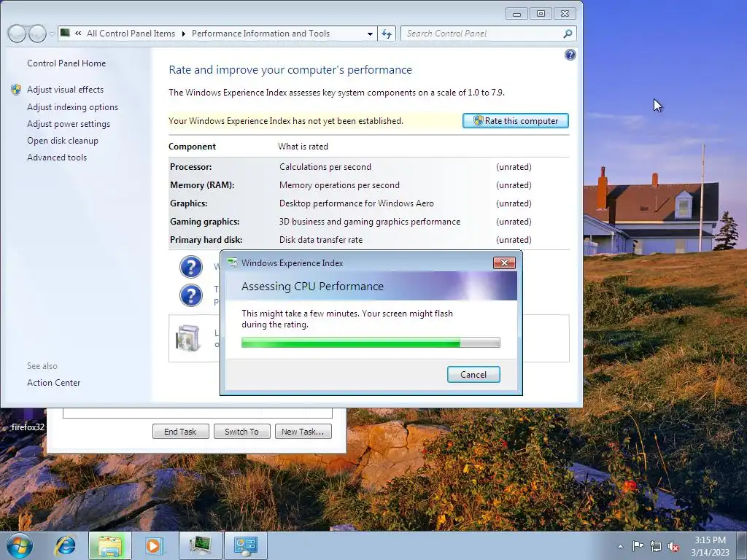Click the Back navigation button
The height and width of the screenshot is (560, 747).
18,34
